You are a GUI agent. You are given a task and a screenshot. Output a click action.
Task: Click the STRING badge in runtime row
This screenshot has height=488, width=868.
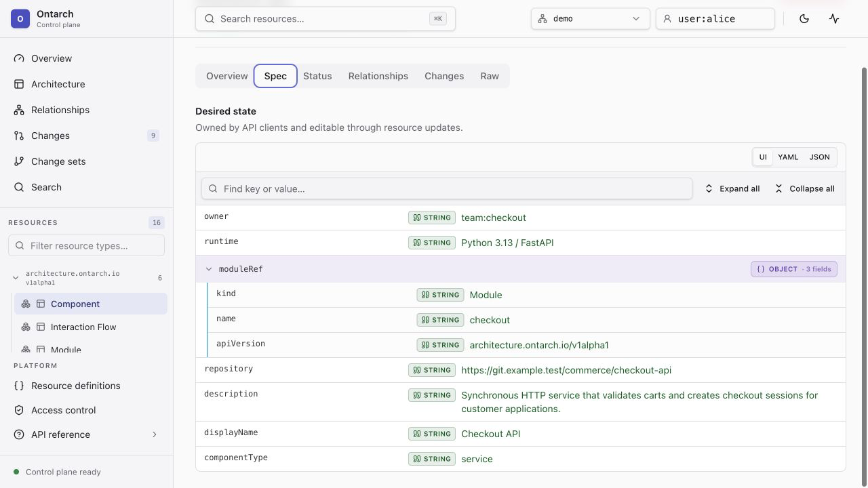pos(432,243)
